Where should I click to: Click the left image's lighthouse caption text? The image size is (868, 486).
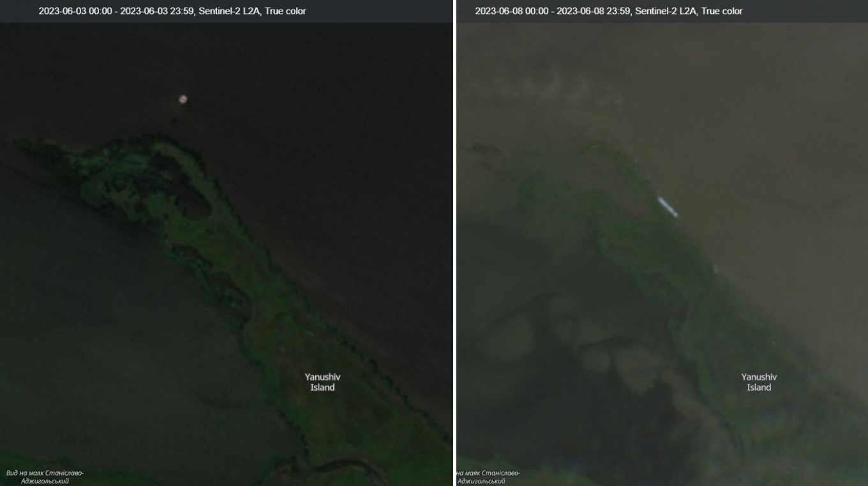pyautogui.click(x=45, y=477)
